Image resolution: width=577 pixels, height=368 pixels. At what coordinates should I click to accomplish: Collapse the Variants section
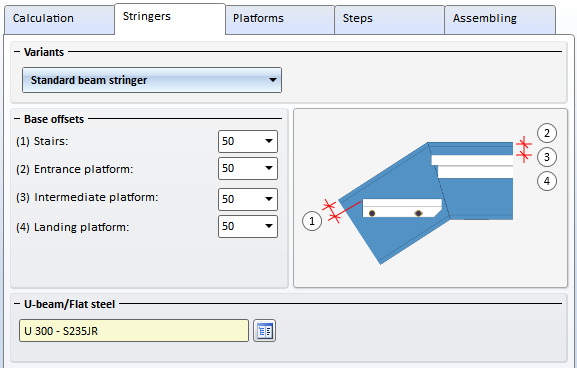17,52
